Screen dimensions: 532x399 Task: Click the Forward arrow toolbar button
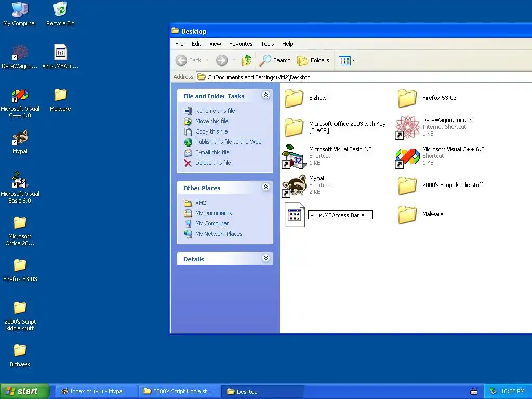click(x=222, y=60)
